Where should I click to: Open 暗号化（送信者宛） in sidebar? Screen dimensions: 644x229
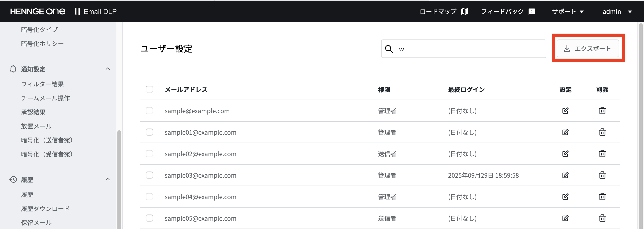(47, 140)
